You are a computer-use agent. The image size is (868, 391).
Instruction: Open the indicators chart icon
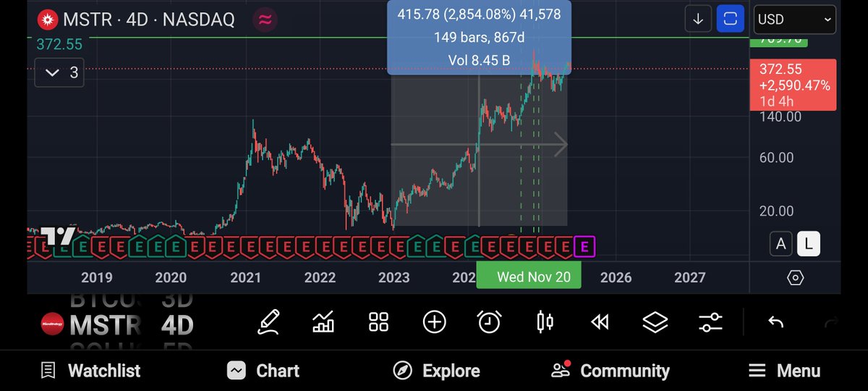tap(323, 321)
